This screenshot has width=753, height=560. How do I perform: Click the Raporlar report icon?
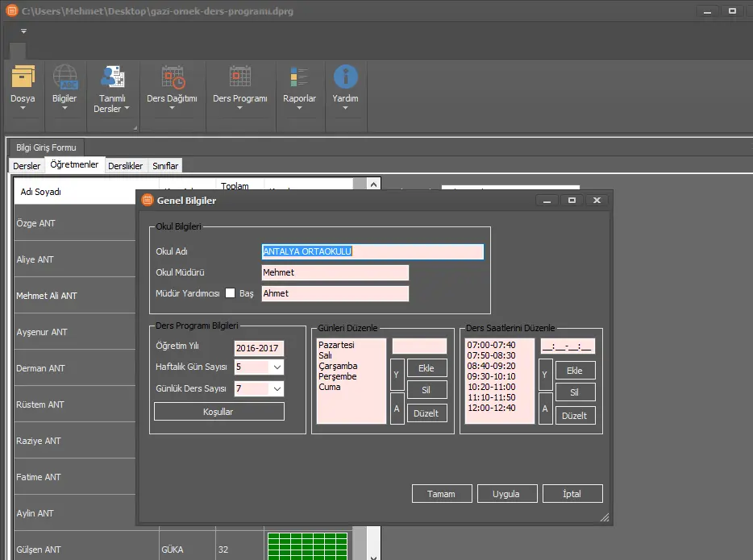click(299, 78)
